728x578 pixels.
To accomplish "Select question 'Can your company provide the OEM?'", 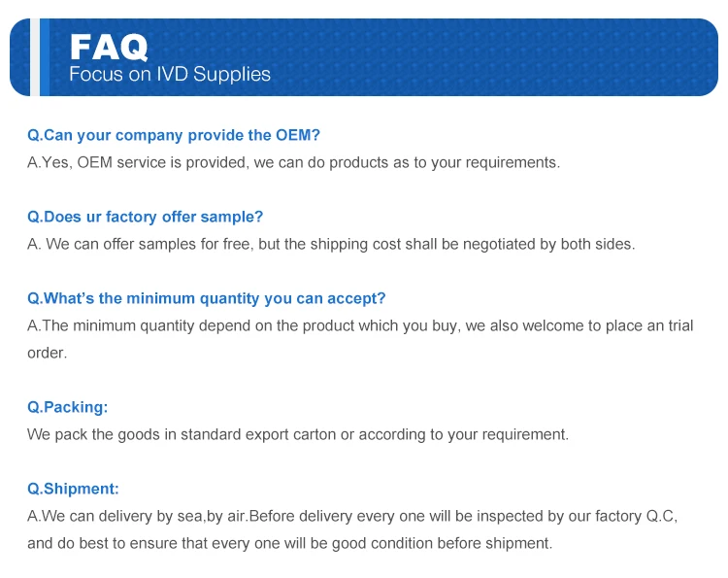I will pos(174,135).
